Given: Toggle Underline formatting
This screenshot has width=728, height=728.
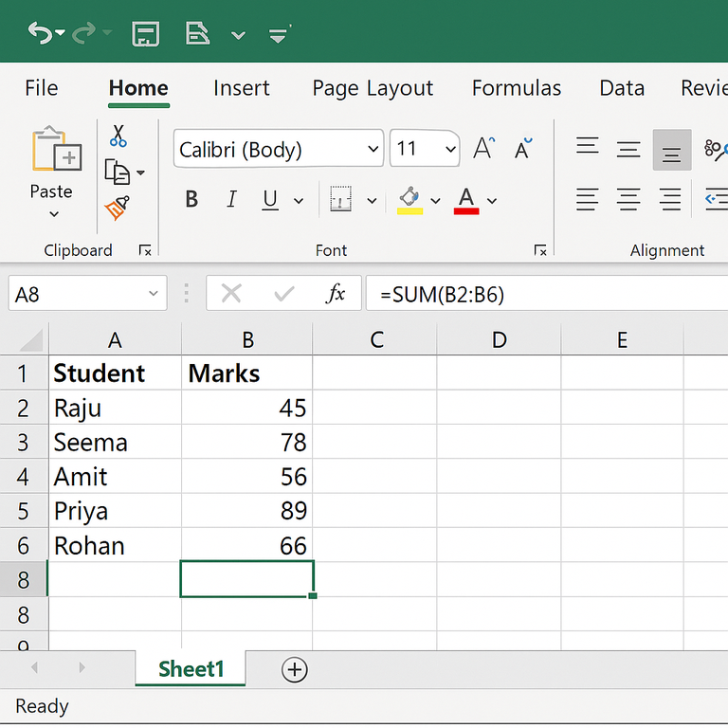Looking at the screenshot, I should 270,200.
